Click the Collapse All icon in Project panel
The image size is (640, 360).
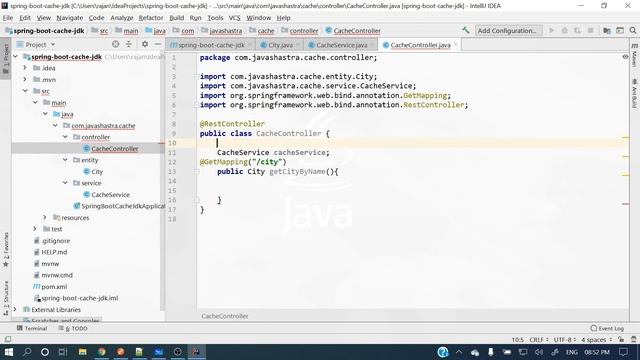click(129, 44)
